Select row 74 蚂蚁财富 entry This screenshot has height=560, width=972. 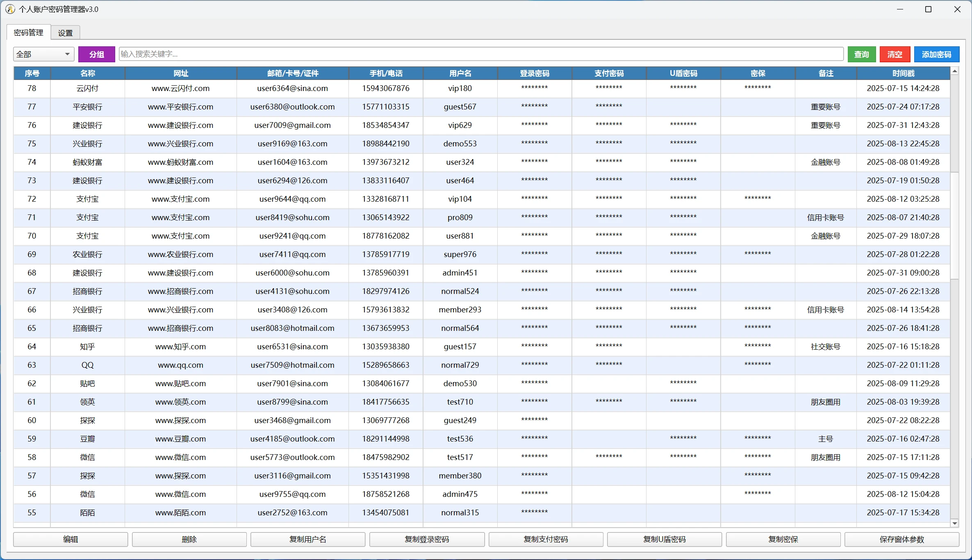(x=87, y=162)
